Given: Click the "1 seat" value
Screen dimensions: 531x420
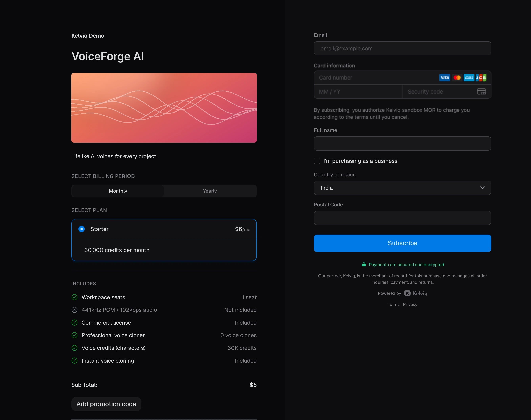Looking at the screenshot, I should tap(249, 297).
